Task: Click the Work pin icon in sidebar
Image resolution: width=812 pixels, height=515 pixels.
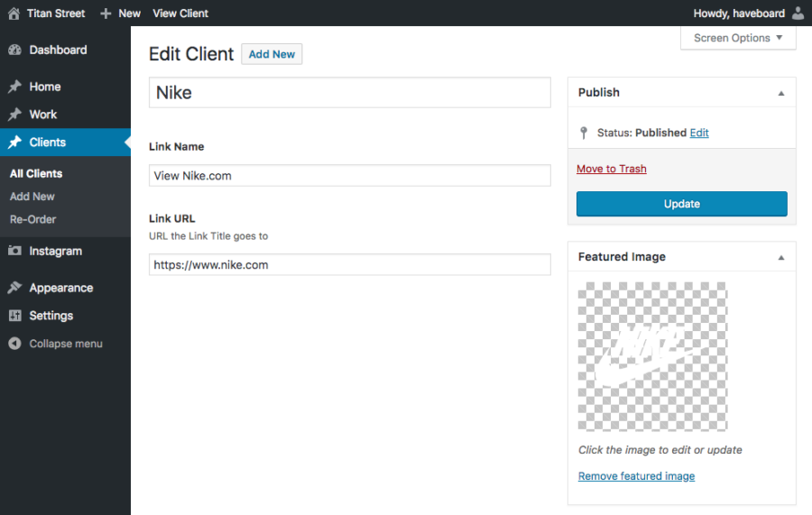Action: coord(14,115)
